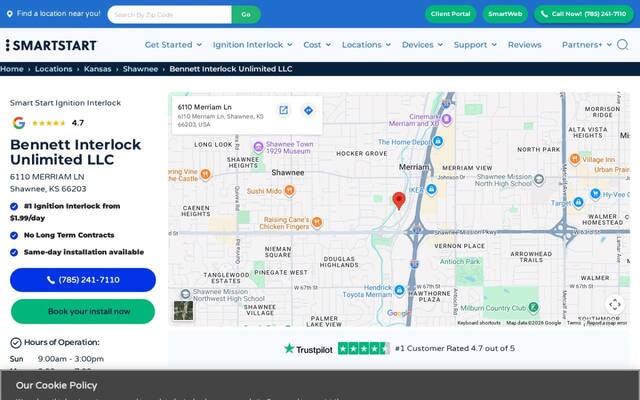Click the red location marker on map

pos(399,201)
